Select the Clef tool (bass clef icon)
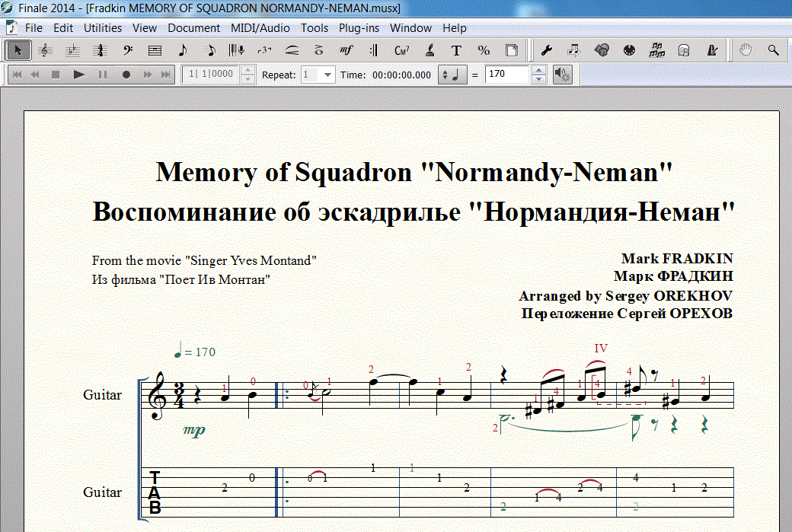This screenshot has width=792, height=532. click(x=128, y=50)
